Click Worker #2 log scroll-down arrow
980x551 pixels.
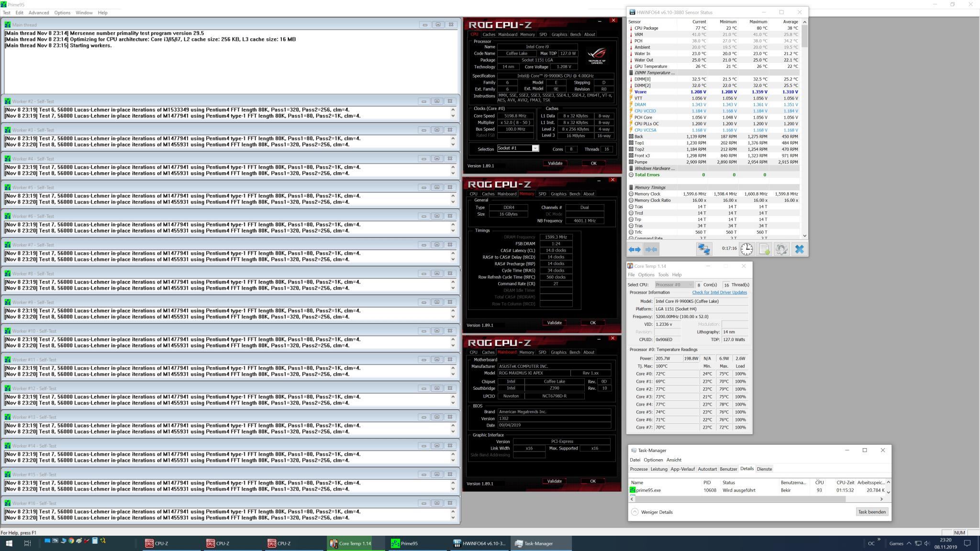click(453, 116)
